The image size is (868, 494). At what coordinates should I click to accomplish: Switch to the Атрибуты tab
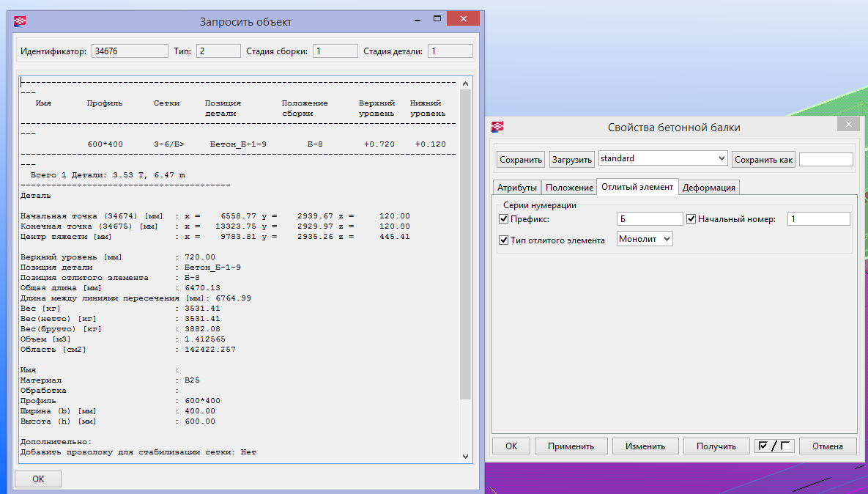(x=517, y=188)
